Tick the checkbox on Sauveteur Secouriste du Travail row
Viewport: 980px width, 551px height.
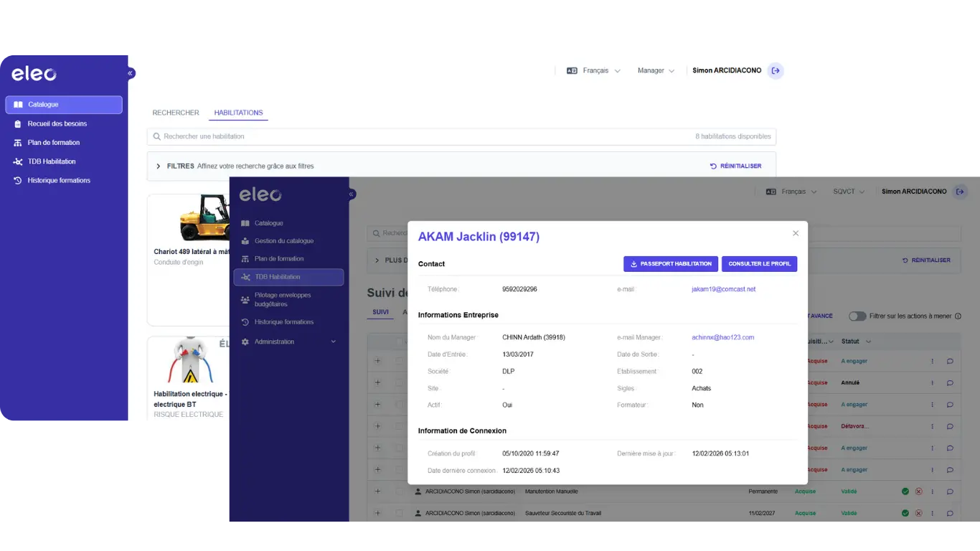(x=400, y=513)
